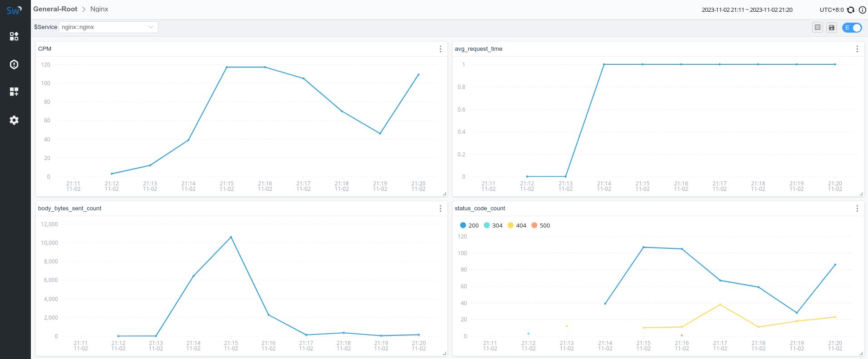Image resolution: width=868 pixels, height=359 pixels.
Task: Open the body_bytes_sent_count widget options menu
Action: 440,209
